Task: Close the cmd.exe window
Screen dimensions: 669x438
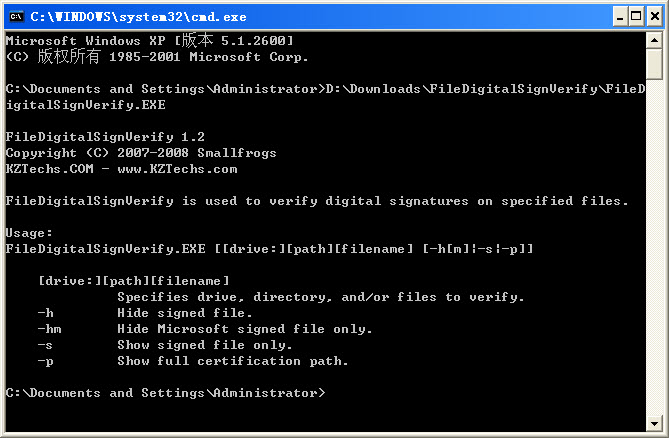Action: tap(653, 15)
